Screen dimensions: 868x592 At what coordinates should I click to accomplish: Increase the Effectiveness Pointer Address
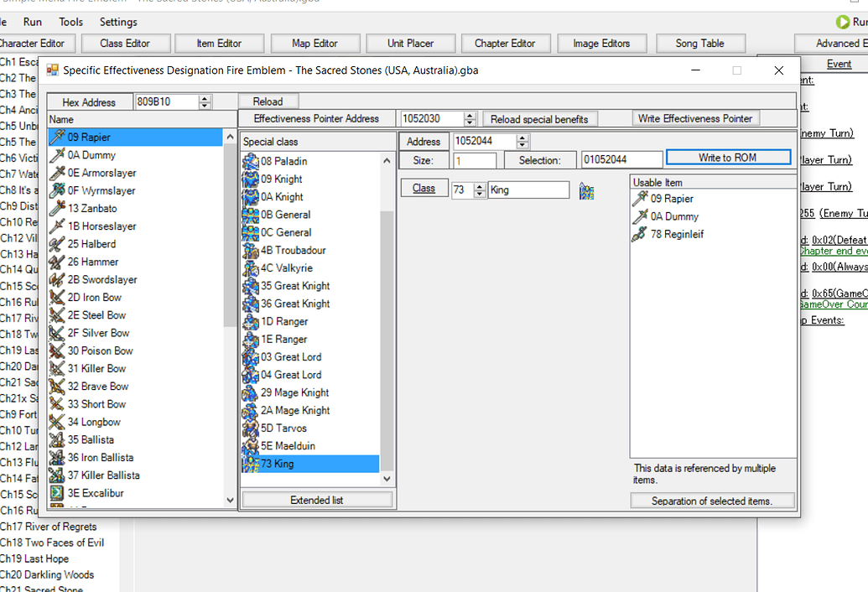click(468, 115)
